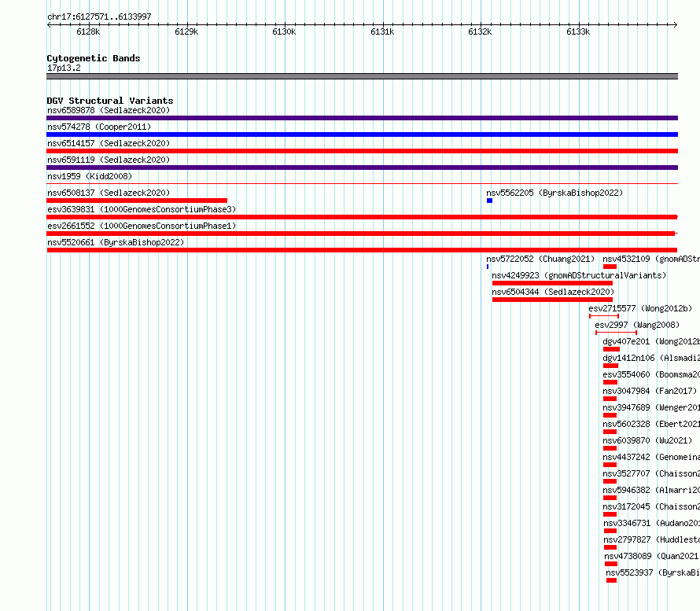700x611 pixels.
Task: Select the nsv5946382 variant label
Action: tap(651, 490)
